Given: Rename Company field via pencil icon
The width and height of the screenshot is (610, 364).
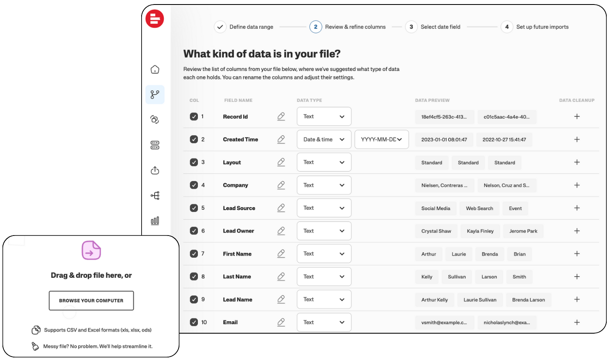Looking at the screenshot, I should 281,185.
